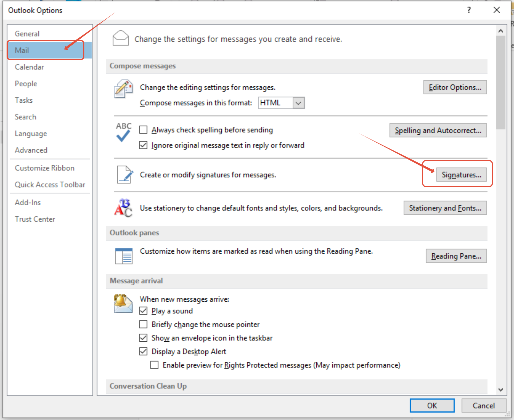This screenshot has width=514, height=420.
Task: Select the General category
Action: pyautogui.click(x=49, y=34)
